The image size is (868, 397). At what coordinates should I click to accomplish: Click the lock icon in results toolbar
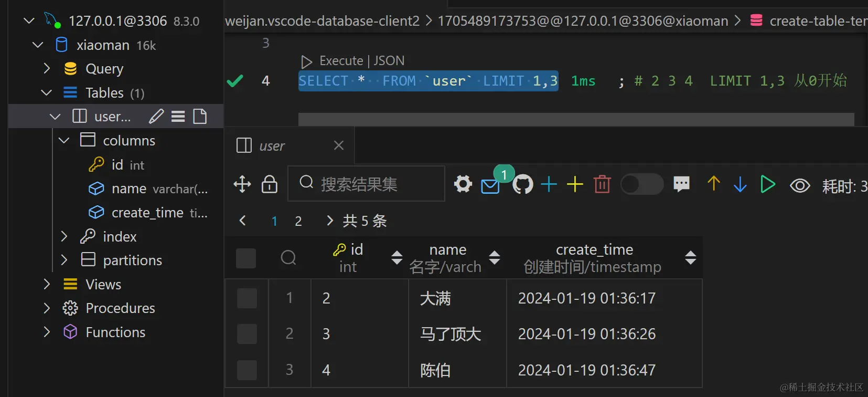[270, 184]
